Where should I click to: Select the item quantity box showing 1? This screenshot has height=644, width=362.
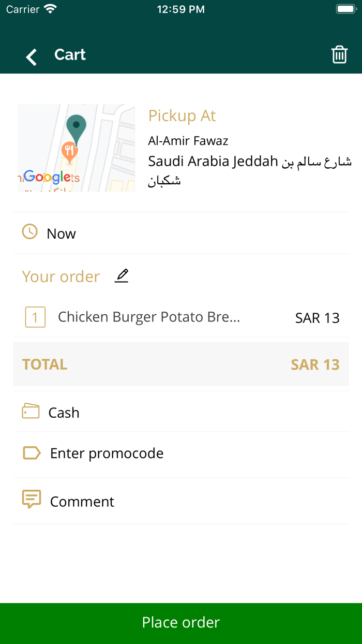[x=35, y=317]
